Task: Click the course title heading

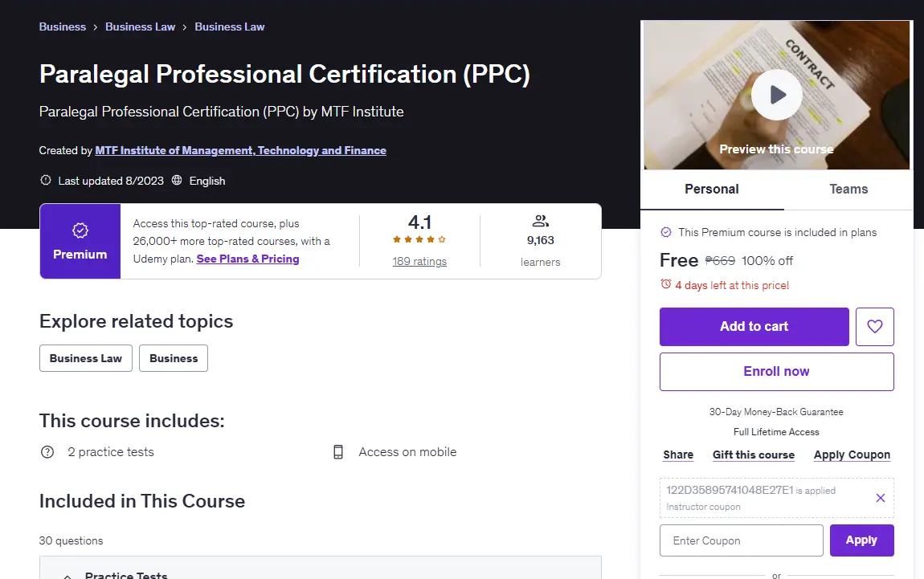Action: [284, 74]
